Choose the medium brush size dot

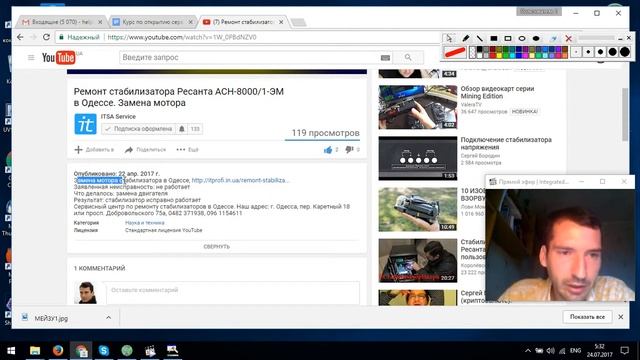pos(600,52)
